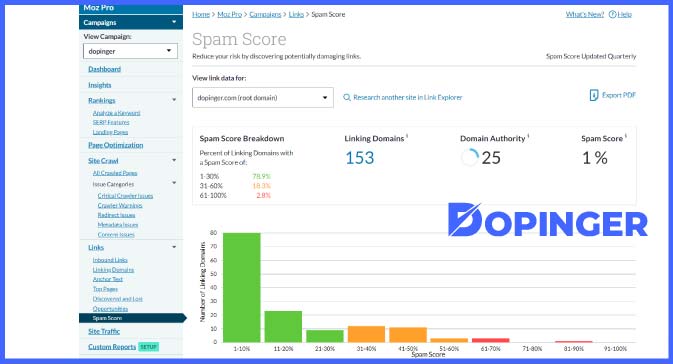Select the highlighted Spam Score sidebar item

tap(132, 318)
